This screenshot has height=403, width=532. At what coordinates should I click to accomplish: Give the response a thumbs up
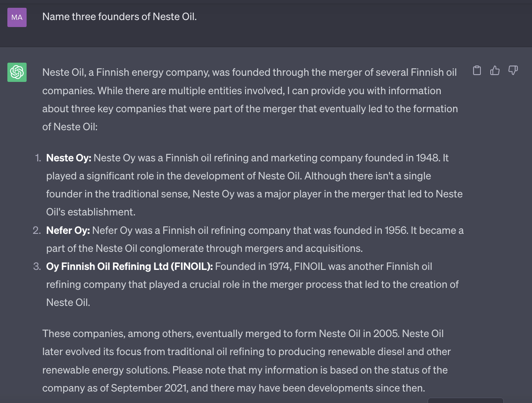[x=495, y=70]
